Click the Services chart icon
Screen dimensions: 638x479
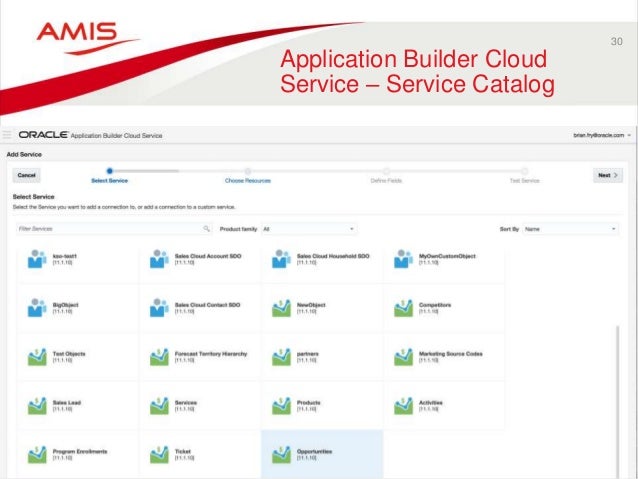pyautogui.click(x=159, y=406)
